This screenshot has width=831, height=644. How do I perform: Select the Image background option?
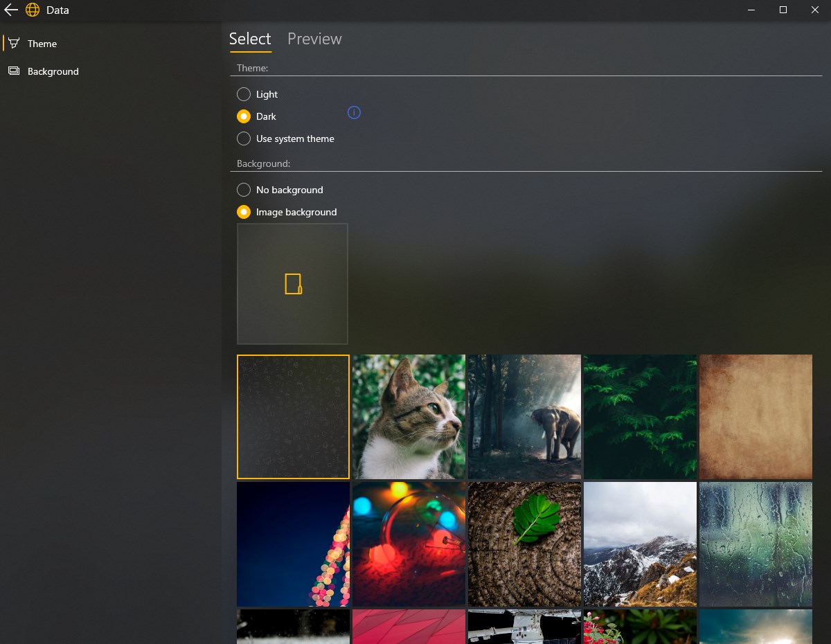click(287, 212)
